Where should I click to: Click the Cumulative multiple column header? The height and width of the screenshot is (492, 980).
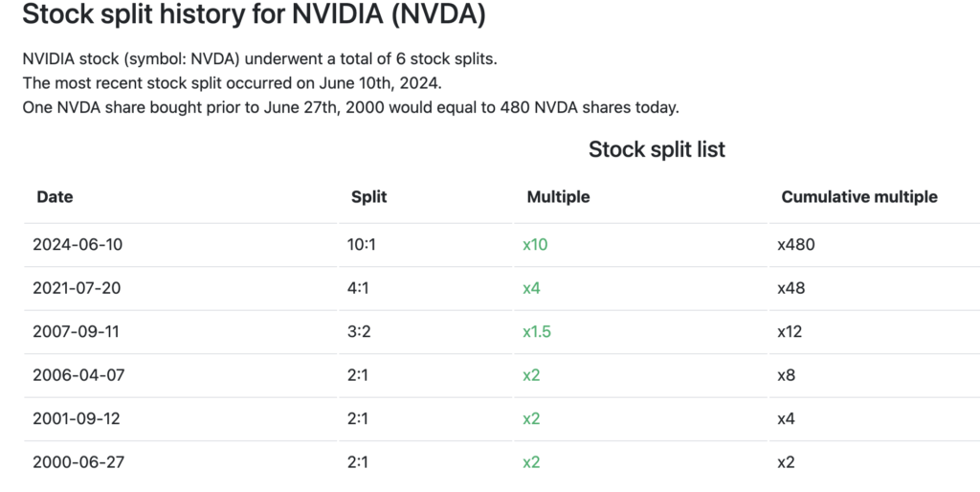click(858, 197)
